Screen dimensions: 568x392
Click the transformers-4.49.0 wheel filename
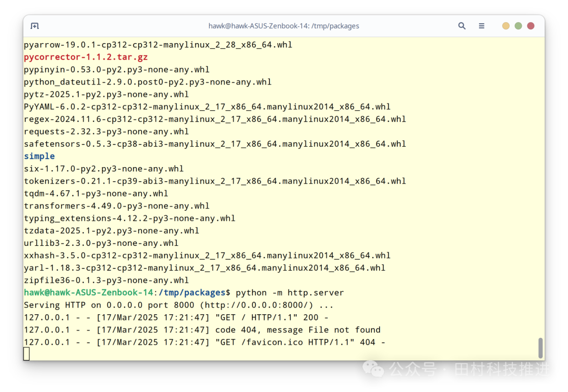click(x=117, y=205)
